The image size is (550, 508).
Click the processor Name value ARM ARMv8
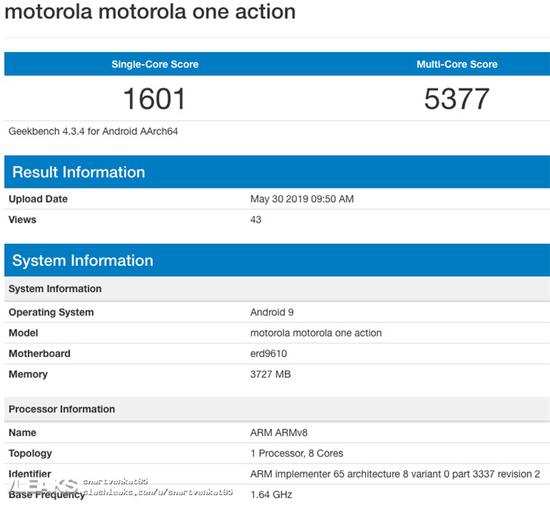pyautogui.click(x=279, y=433)
